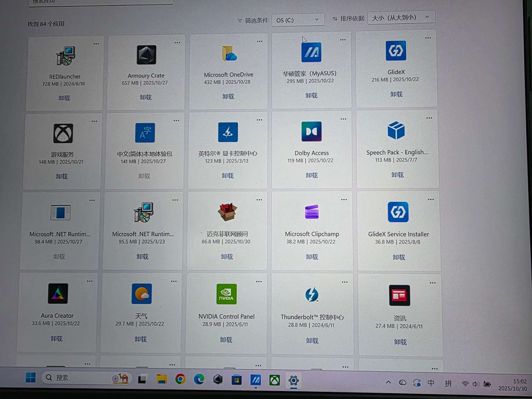Open more options for Microsoft OneDrive
This screenshot has width=532, height=399.
[259, 41]
